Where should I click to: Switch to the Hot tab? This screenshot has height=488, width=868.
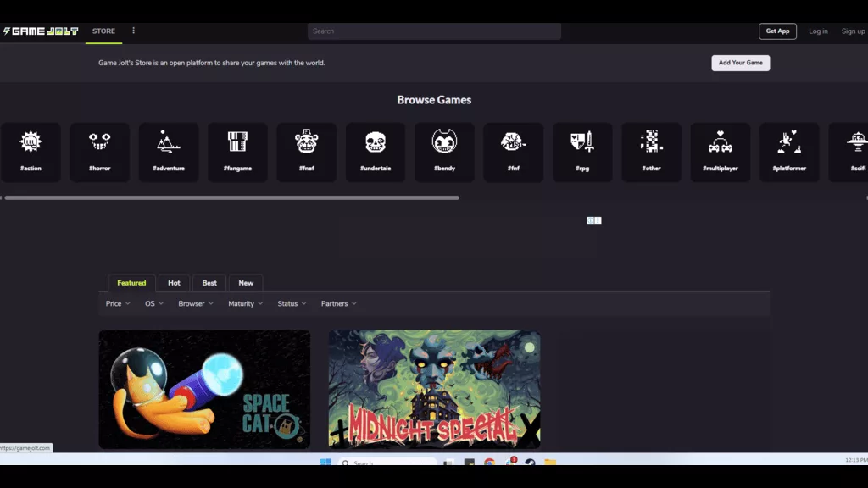pos(174,283)
